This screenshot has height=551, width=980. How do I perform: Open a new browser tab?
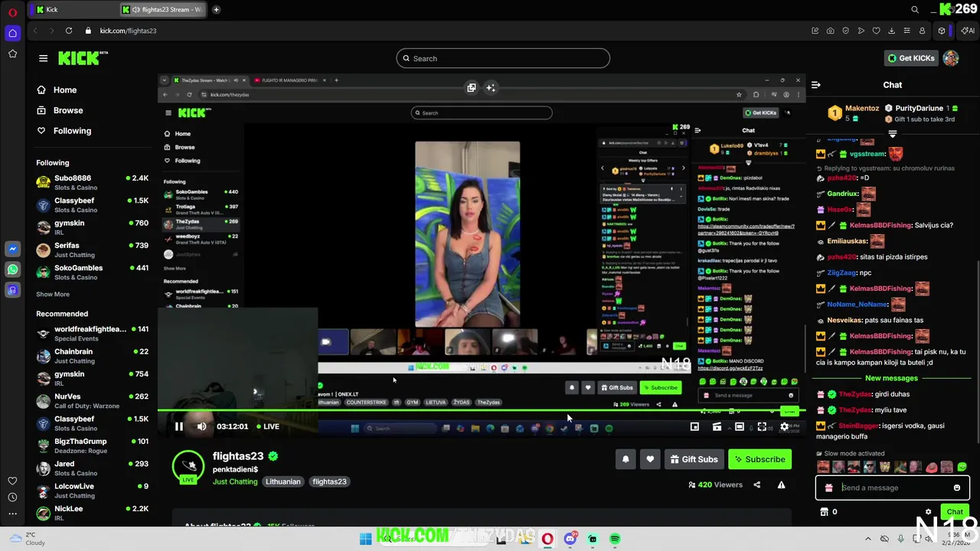point(217,9)
